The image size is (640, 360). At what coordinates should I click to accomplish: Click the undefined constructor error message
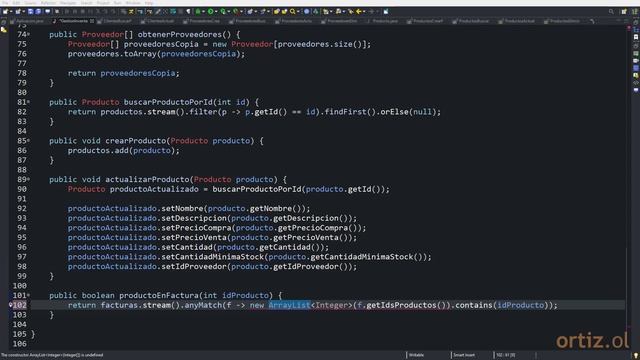(52, 355)
